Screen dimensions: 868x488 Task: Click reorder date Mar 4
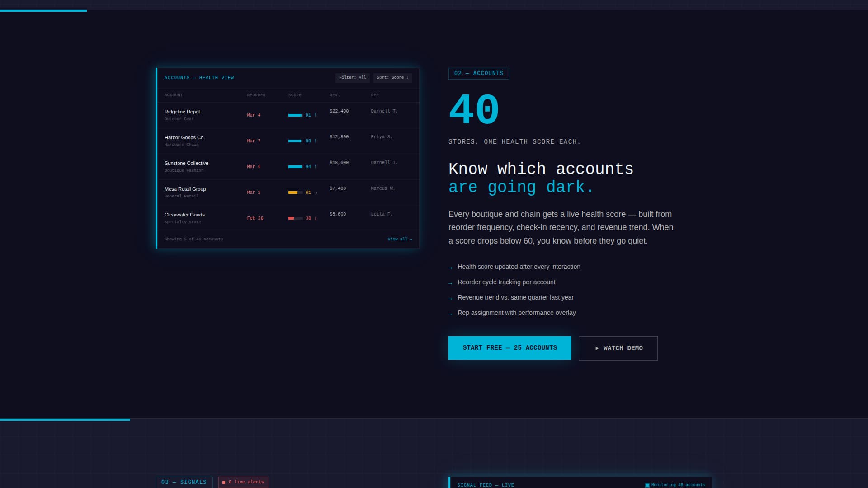tap(254, 115)
